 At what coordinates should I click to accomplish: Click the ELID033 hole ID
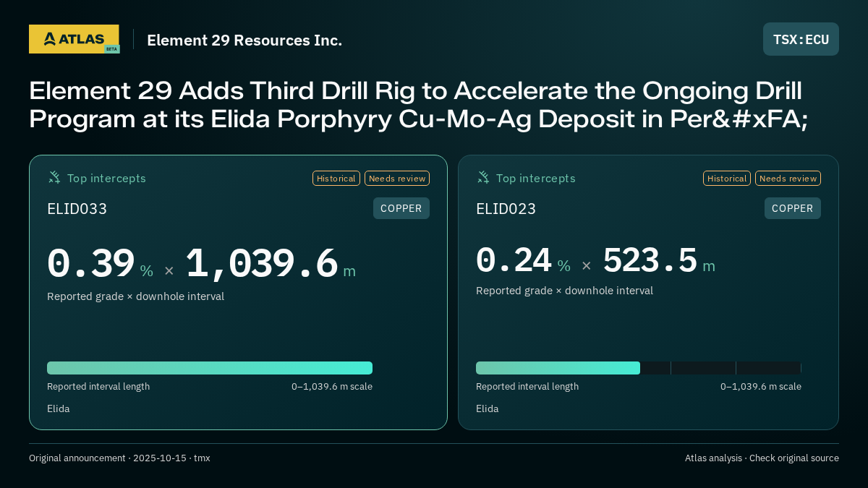pos(77,209)
